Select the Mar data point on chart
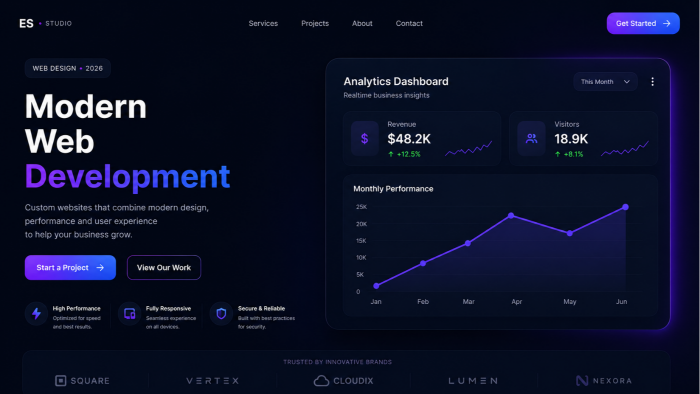 (468, 243)
